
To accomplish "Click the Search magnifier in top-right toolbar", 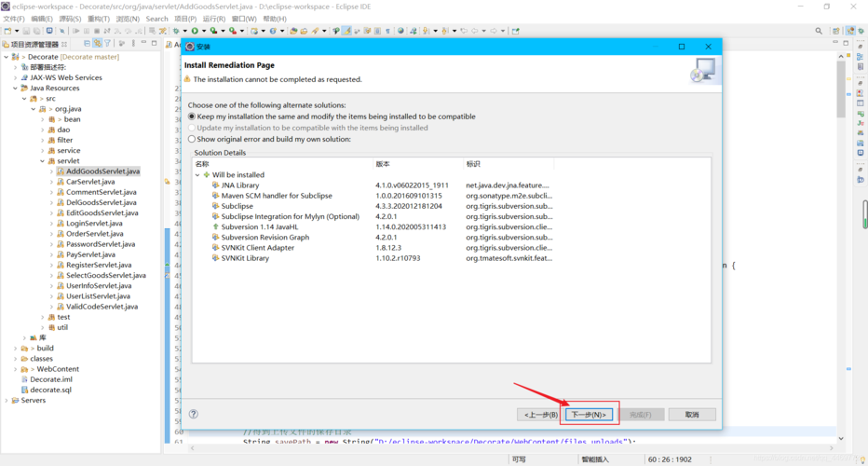I will point(819,31).
